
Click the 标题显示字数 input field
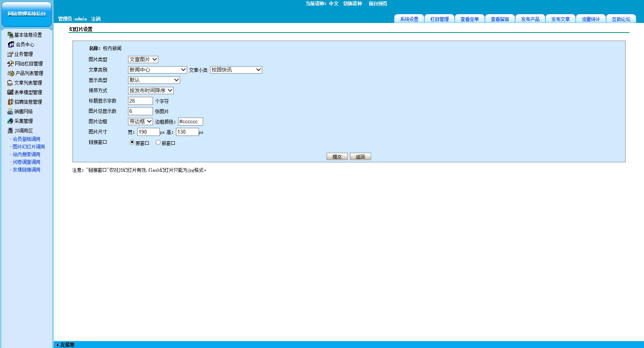pos(140,101)
